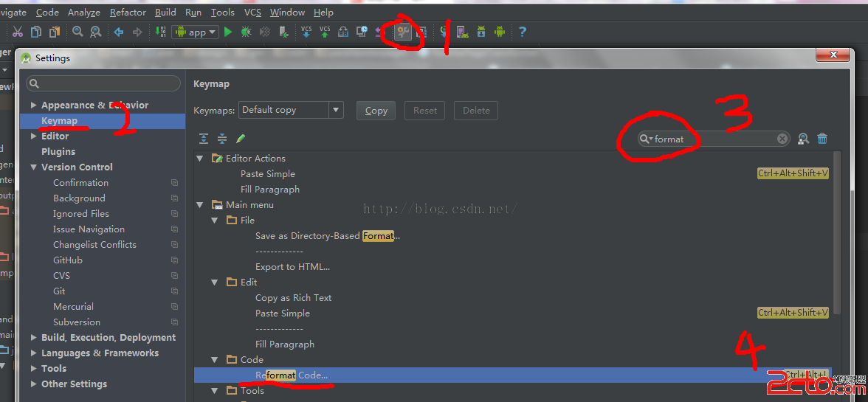Image resolution: width=868 pixels, height=402 pixels.
Task: Navigate back with the blue left arrow
Action: click(x=118, y=32)
